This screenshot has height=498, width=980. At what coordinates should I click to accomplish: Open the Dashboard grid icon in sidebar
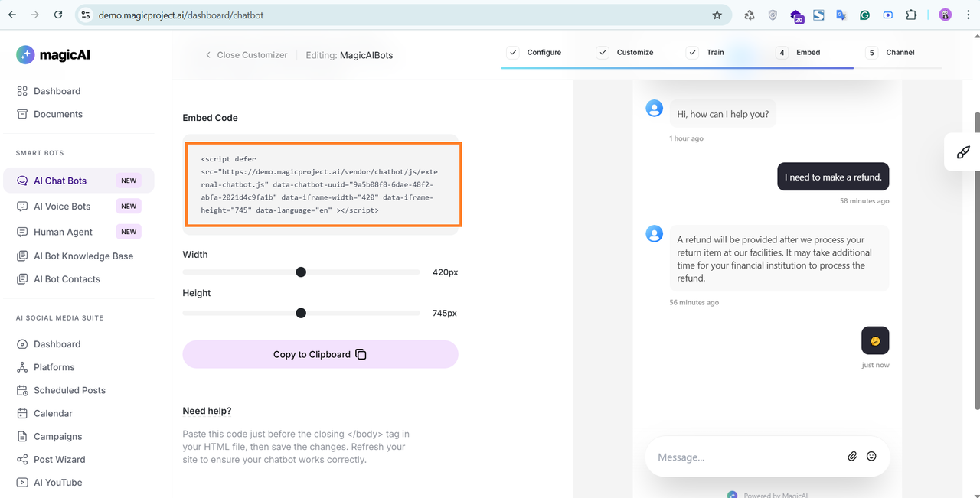[22, 91]
